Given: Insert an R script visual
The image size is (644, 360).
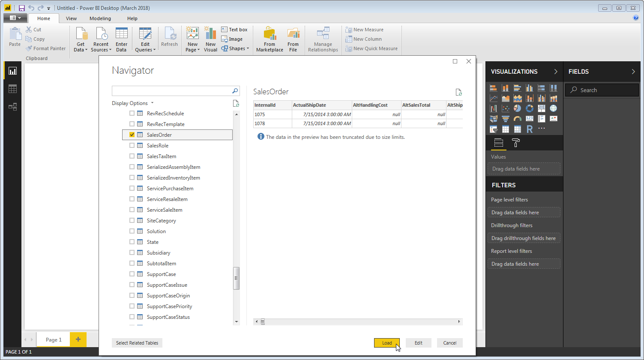Looking at the screenshot, I should click(x=530, y=129).
